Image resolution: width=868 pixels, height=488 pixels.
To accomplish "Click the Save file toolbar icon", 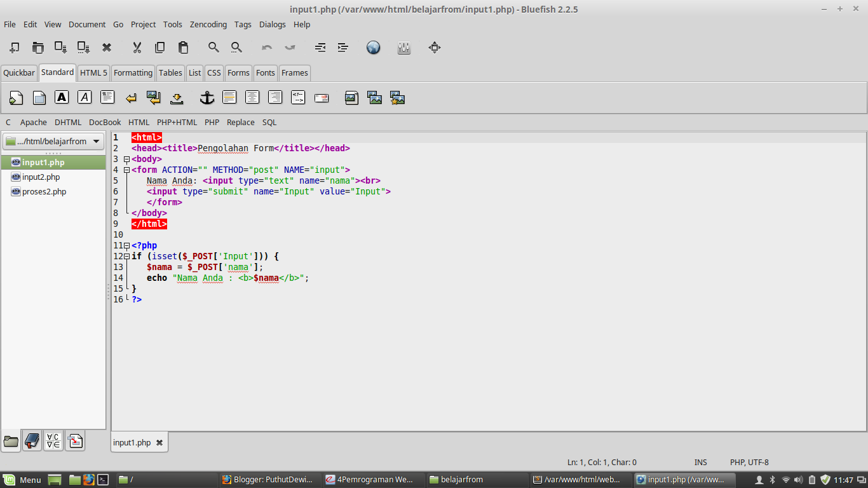I will coord(61,48).
